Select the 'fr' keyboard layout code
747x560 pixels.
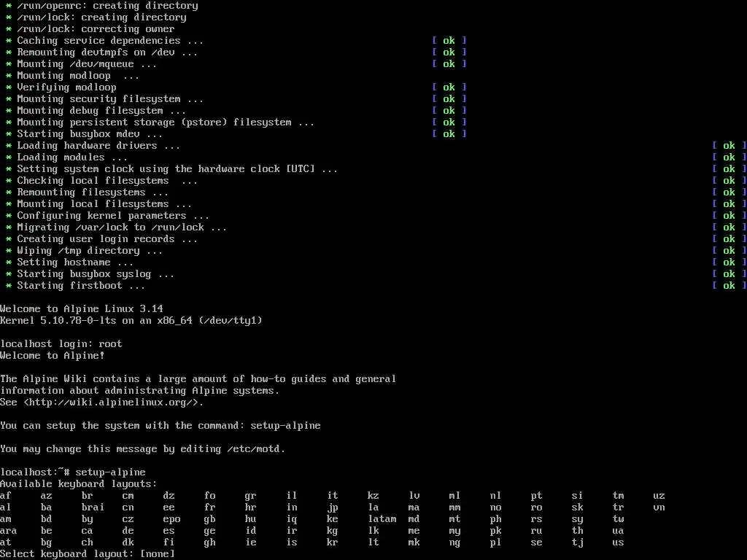point(209,507)
